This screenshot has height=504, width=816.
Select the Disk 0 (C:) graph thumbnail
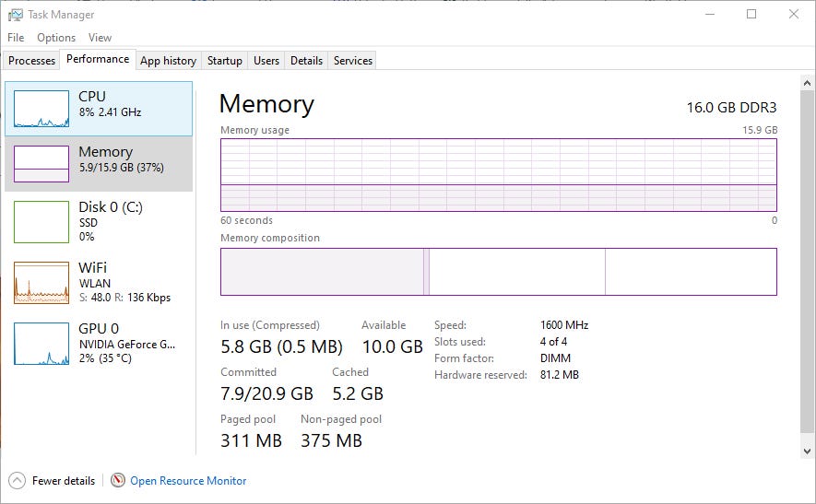point(41,222)
